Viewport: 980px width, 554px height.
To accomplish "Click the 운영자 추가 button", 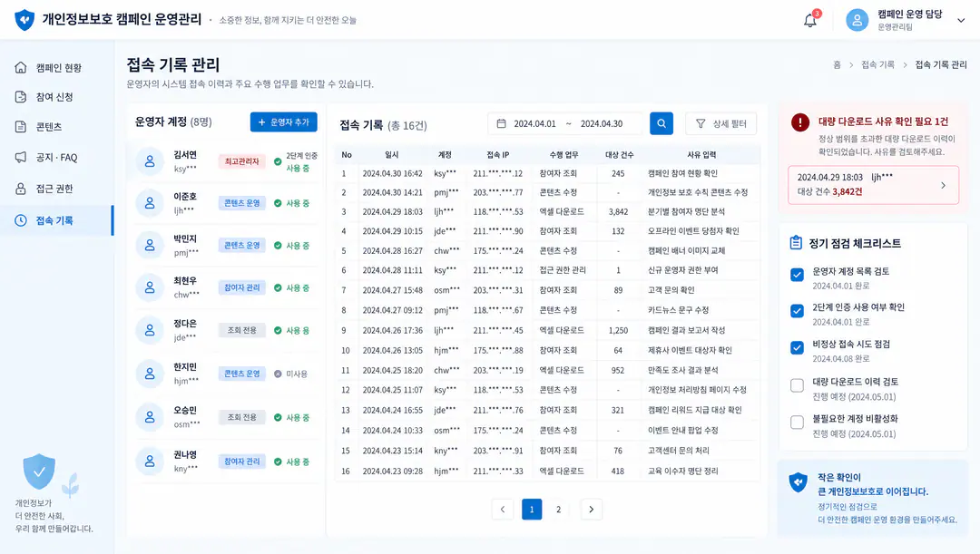I will (284, 122).
